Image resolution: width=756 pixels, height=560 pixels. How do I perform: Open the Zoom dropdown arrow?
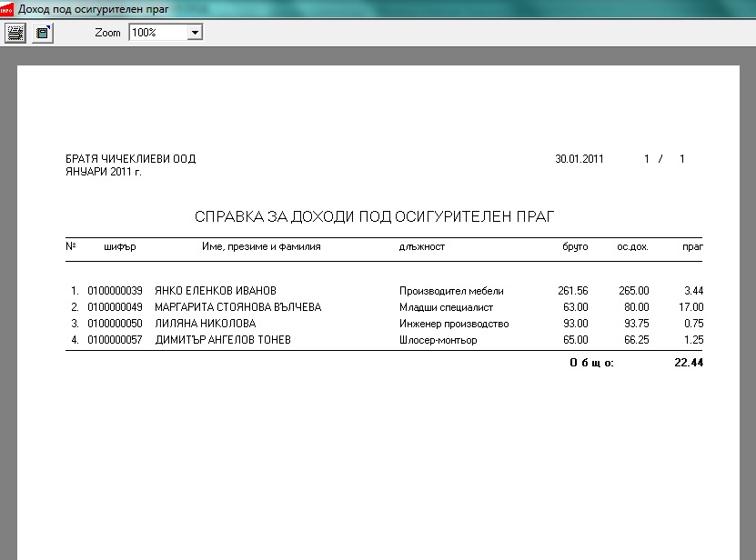(x=195, y=33)
